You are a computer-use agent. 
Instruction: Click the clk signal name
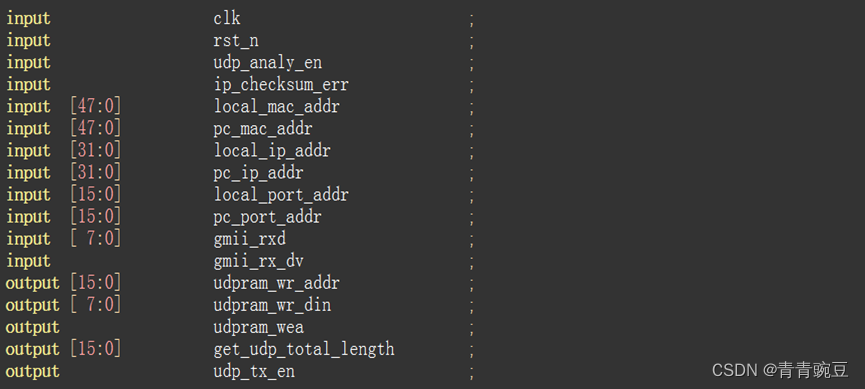pos(227,18)
